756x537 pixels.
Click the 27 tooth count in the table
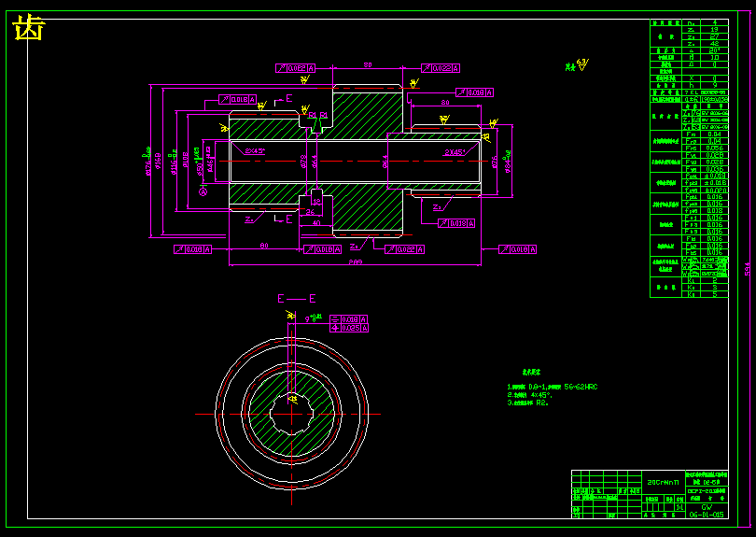(x=715, y=36)
